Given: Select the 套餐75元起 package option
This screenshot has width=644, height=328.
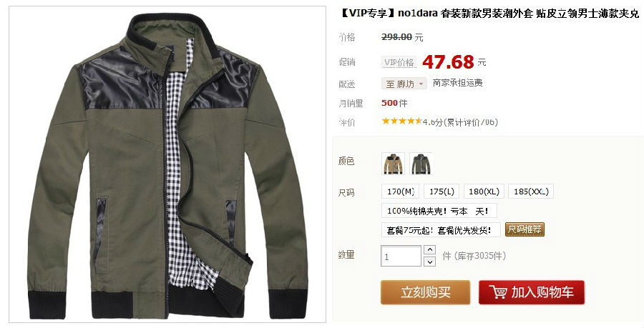Looking at the screenshot, I should coord(441,229).
